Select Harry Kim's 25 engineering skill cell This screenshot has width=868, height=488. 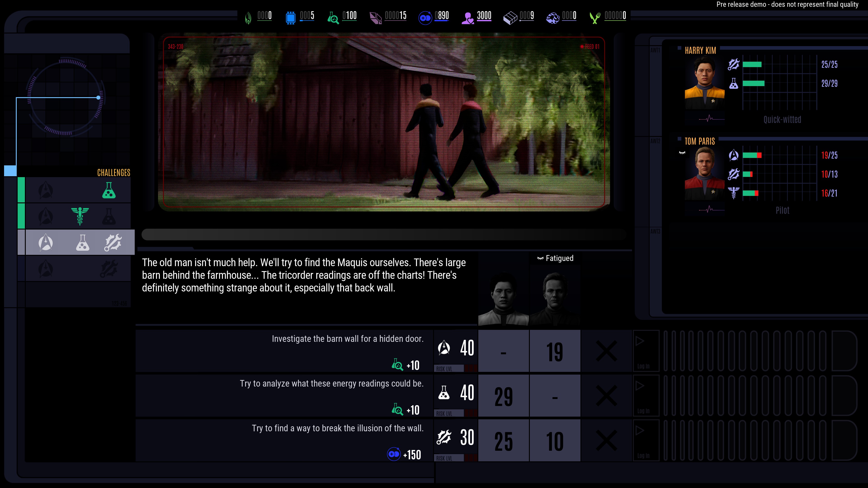tap(503, 440)
